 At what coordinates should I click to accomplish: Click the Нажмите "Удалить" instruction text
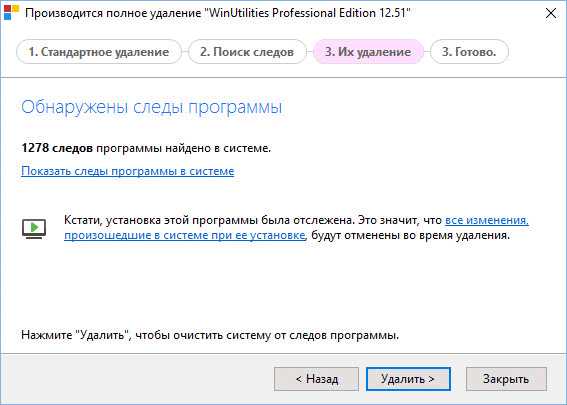210,335
